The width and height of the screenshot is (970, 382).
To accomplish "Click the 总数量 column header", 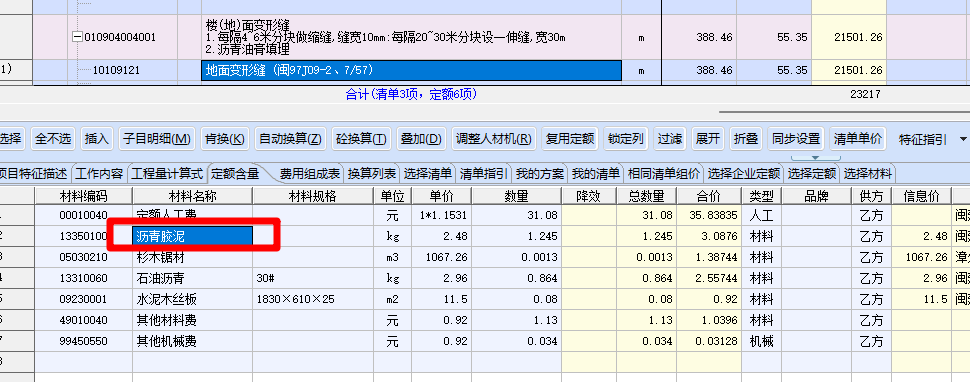I will click(646, 197).
